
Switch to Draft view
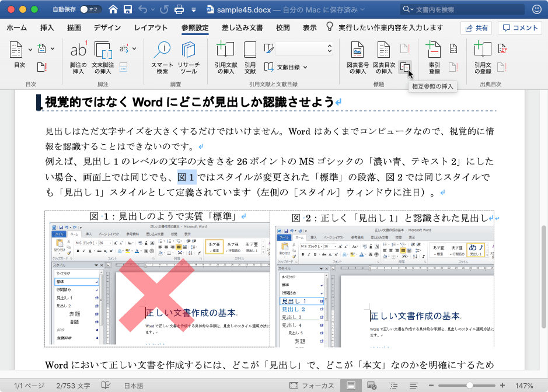(413, 386)
